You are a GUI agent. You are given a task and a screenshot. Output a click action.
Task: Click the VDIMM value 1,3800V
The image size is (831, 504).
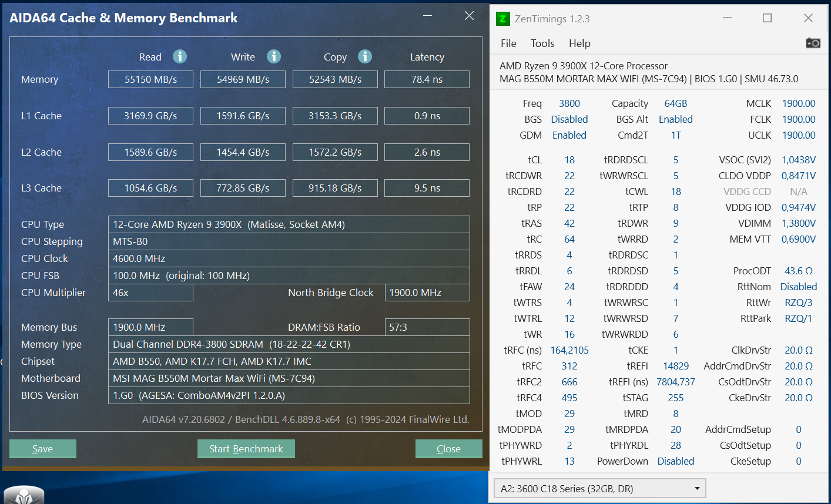pyautogui.click(x=799, y=223)
